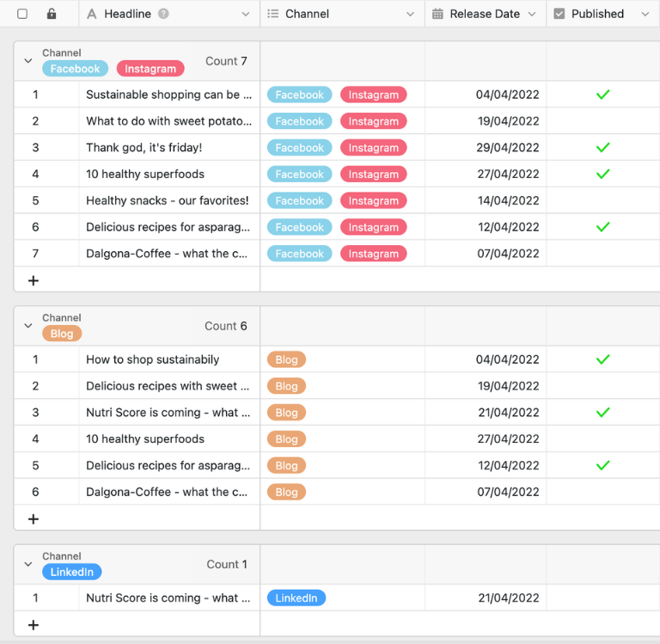Collapse the Facebook Instagram channel group

pos(28,61)
